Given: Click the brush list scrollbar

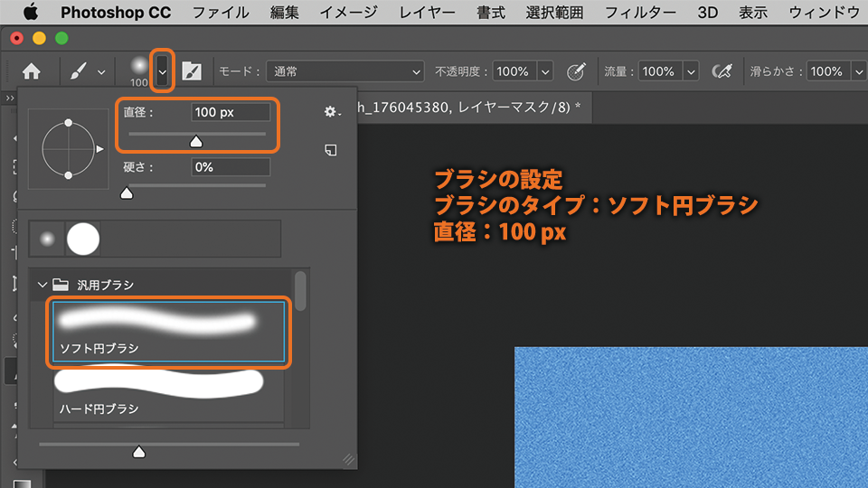Looking at the screenshot, I should pyautogui.click(x=300, y=291).
